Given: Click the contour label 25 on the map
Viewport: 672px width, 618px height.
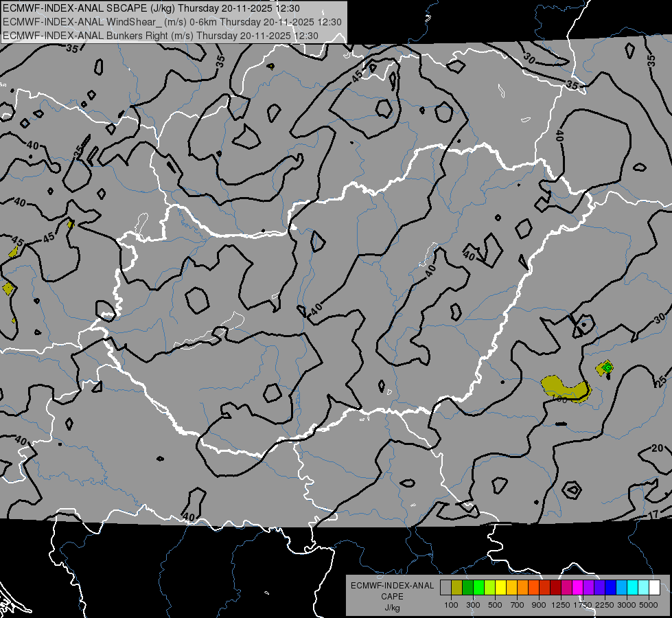Looking at the screenshot, I should point(661,380).
